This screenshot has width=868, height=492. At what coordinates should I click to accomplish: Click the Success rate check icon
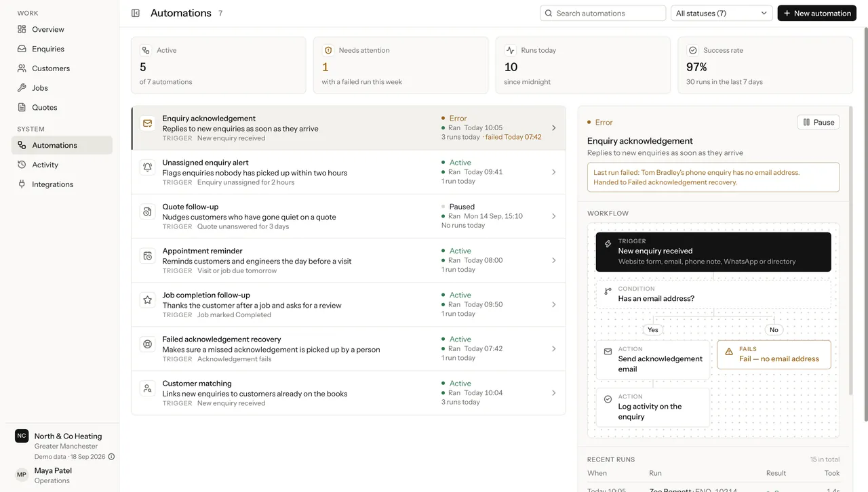pyautogui.click(x=692, y=50)
